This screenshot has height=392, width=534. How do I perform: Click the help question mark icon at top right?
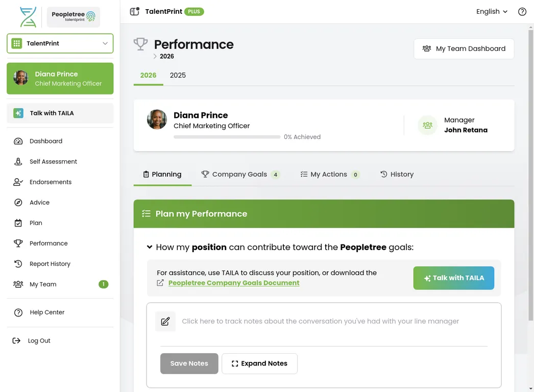click(x=522, y=12)
